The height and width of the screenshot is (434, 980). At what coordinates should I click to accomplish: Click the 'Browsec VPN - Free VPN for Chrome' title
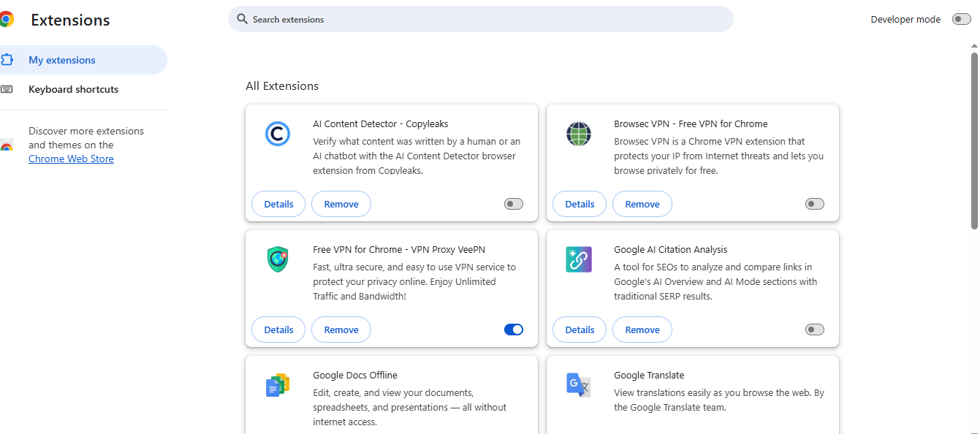tap(691, 123)
